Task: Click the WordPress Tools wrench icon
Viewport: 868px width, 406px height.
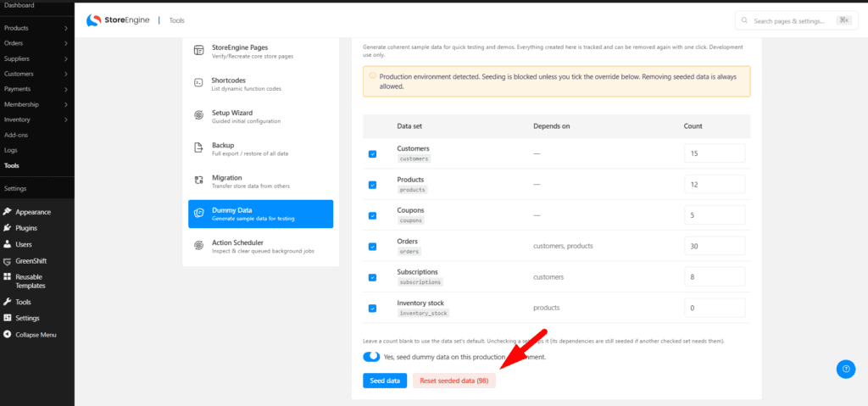Action: pyautogui.click(x=7, y=302)
